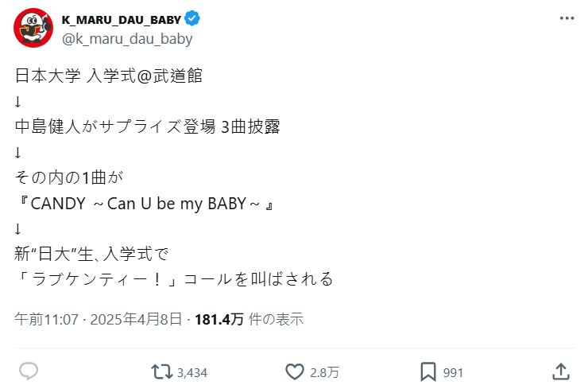Click the 午前11:07 timestamp
The height and width of the screenshot is (389, 588).
point(46,320)
